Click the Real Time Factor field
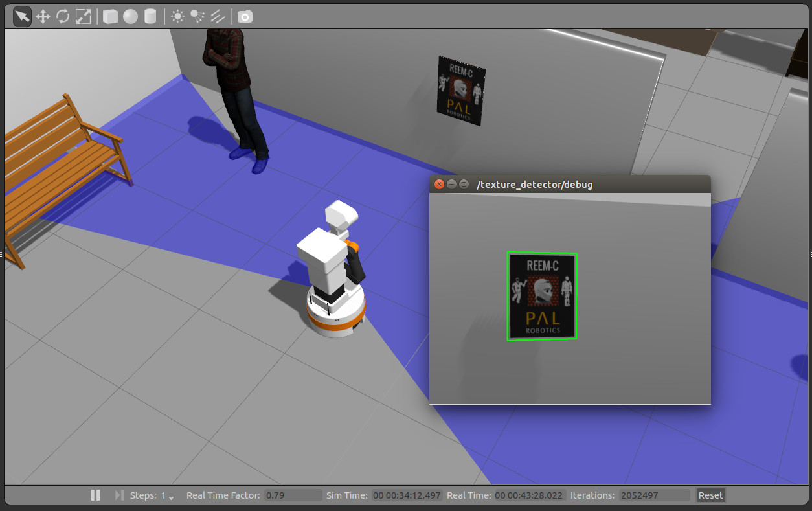 point(292,495)
